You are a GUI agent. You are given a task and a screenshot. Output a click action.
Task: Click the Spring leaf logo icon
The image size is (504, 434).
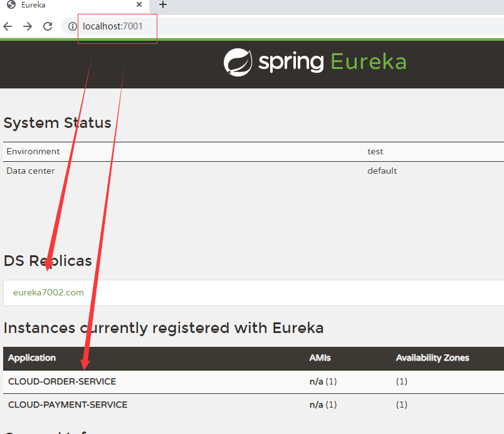(x=238, y=62)
